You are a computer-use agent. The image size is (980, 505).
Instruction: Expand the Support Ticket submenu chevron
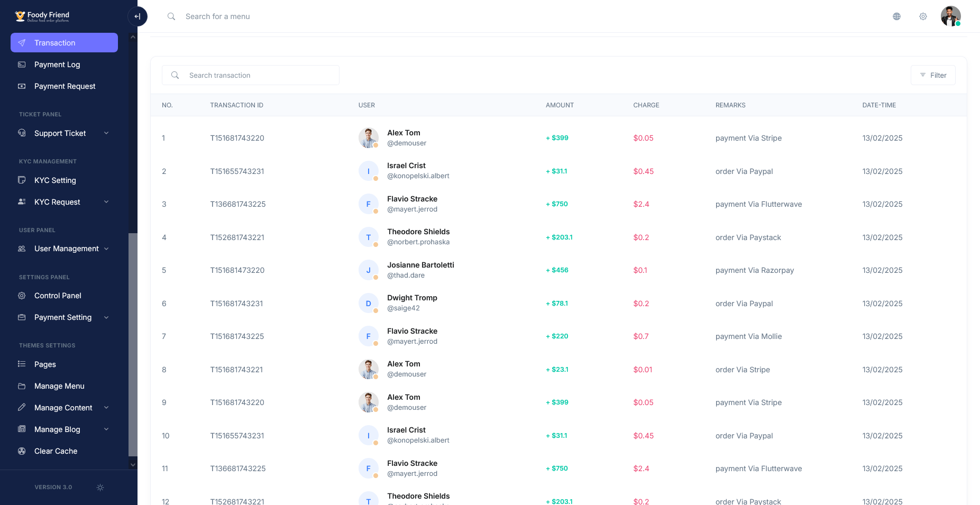point(106,133)
